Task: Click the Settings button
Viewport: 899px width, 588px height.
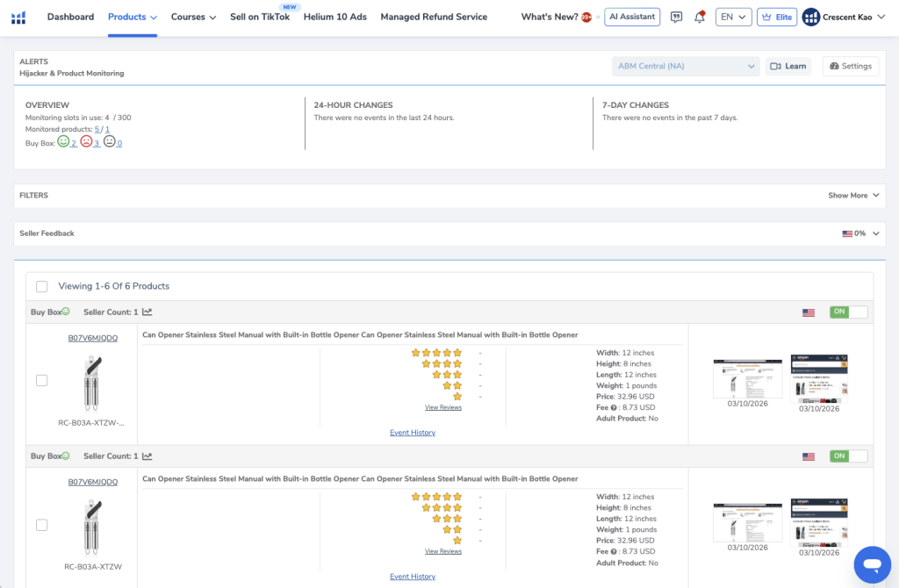Action: tap(850, 66)
